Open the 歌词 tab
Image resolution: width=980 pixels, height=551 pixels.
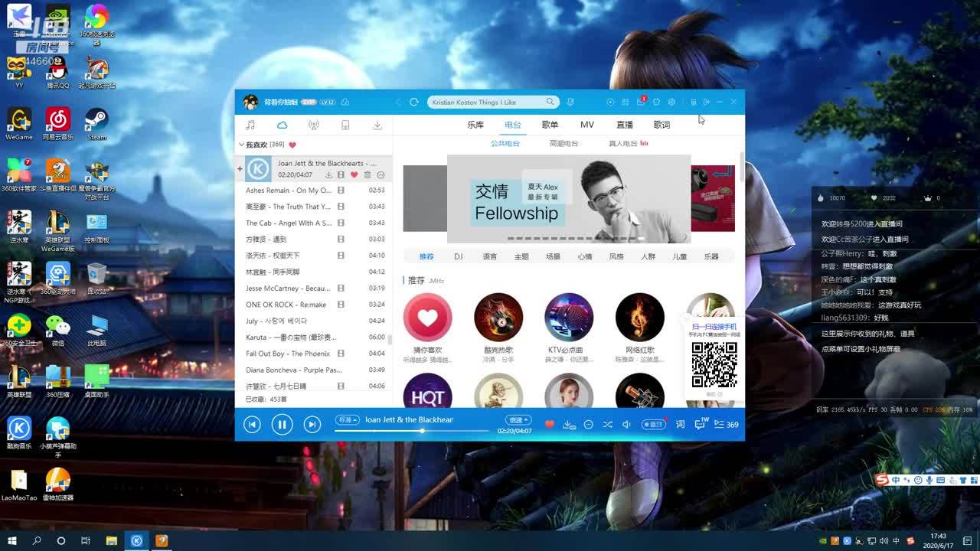pyautogui.click(x=662, y=125)
